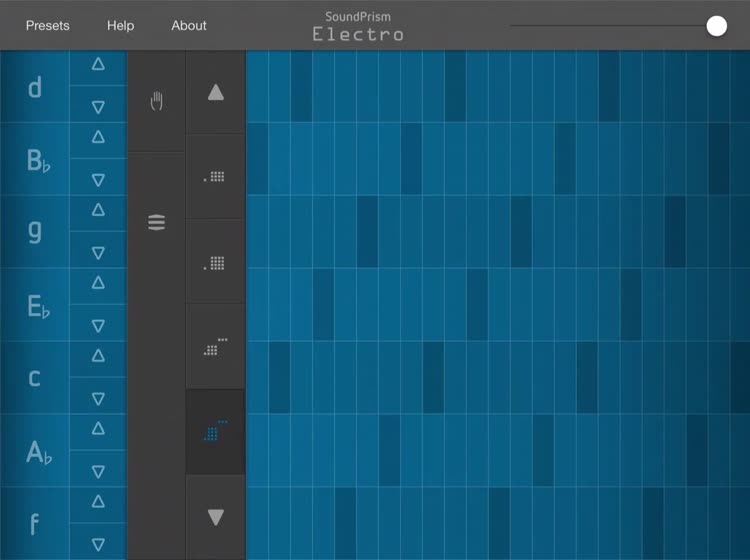Lower the Eb chord with down triangle
The width and height of the screenshot is (750, 560).
tap(98, 326)
